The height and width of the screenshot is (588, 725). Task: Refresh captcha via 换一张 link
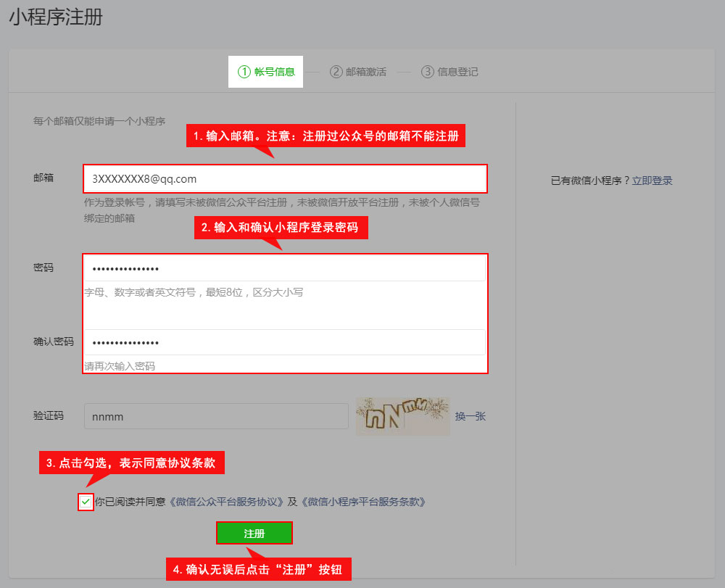pos(470,416)
